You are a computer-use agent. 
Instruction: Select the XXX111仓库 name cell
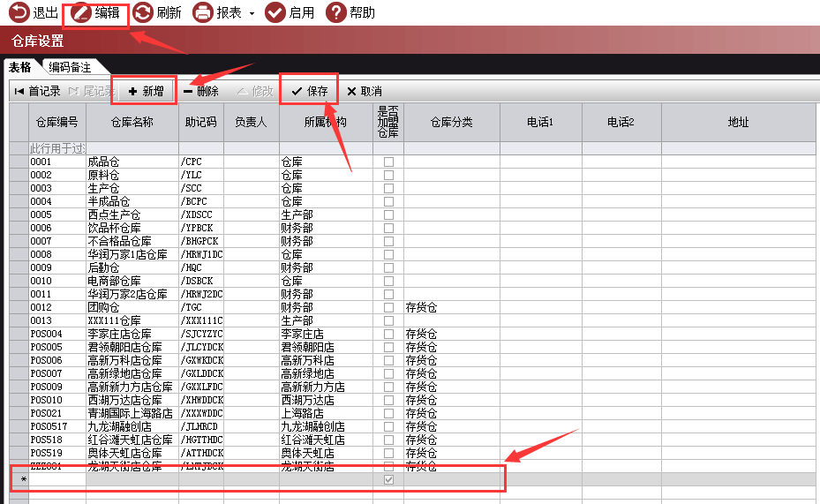pyautogui.click(x=132, y=321)
